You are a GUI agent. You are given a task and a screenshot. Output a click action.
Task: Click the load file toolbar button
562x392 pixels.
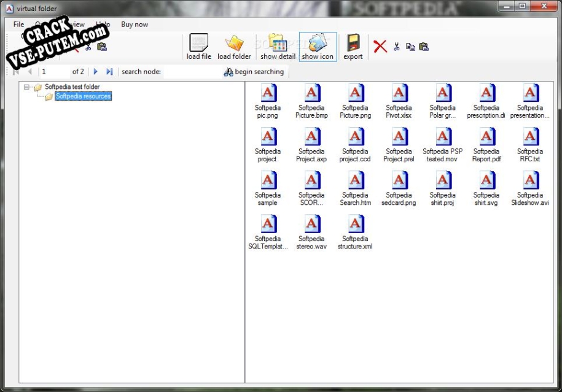199,47
